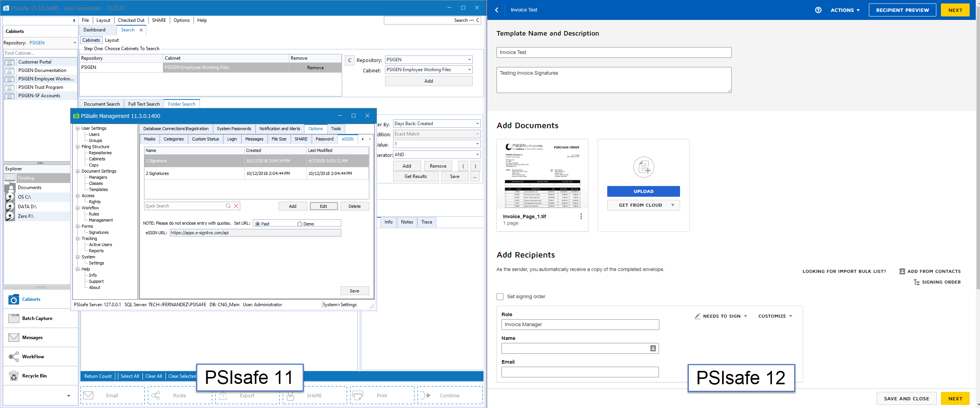Open the help question mark icon
980x408 pixels.
pos(818,10)
